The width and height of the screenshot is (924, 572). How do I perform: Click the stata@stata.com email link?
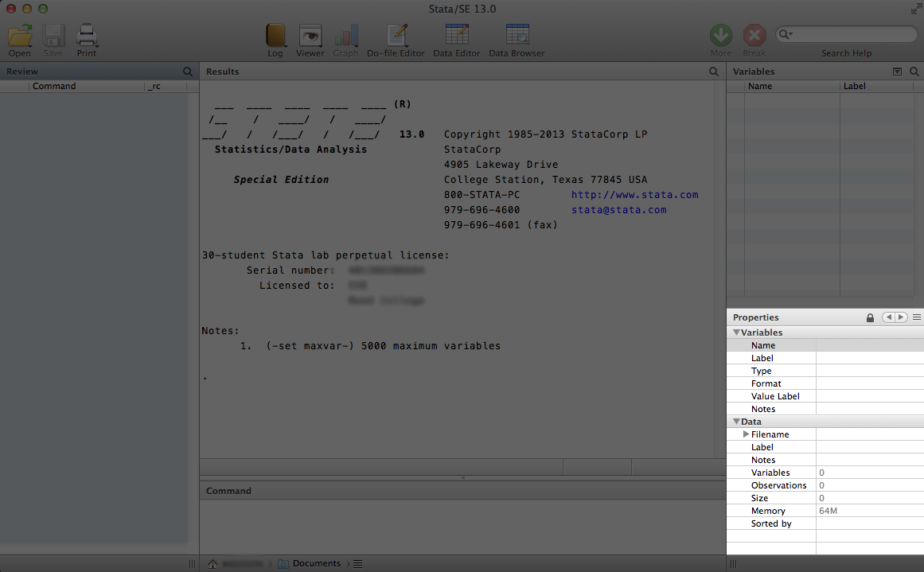coord(618,210)
